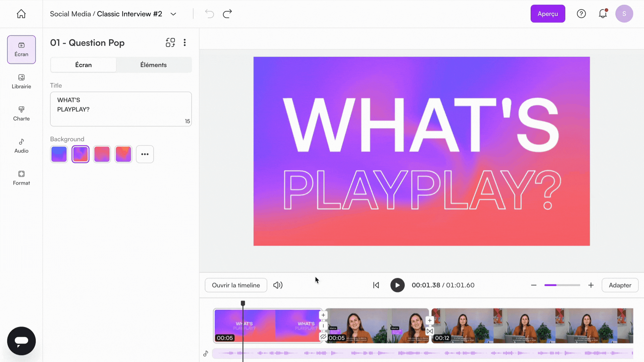Choose the blue background swatch
644x362 pixels.
59,154
